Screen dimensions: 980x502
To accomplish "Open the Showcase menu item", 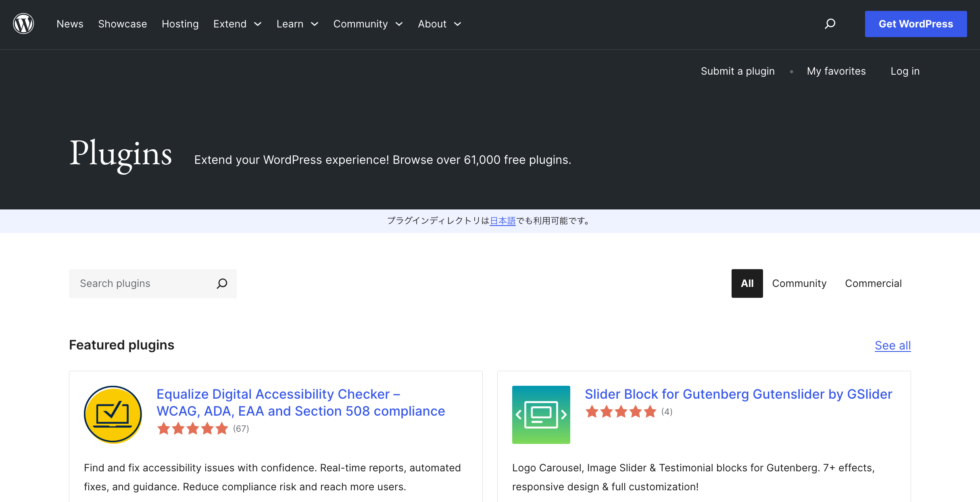I will pos(123,24).
